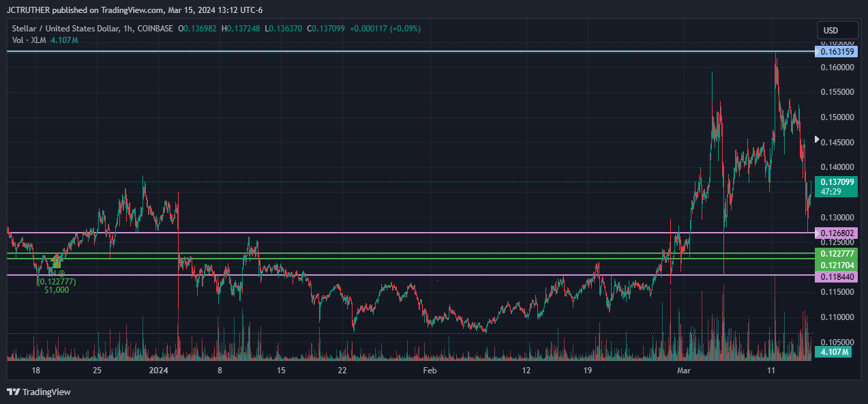
Task: Click the green long position marker icon
Action: [57, 262]
